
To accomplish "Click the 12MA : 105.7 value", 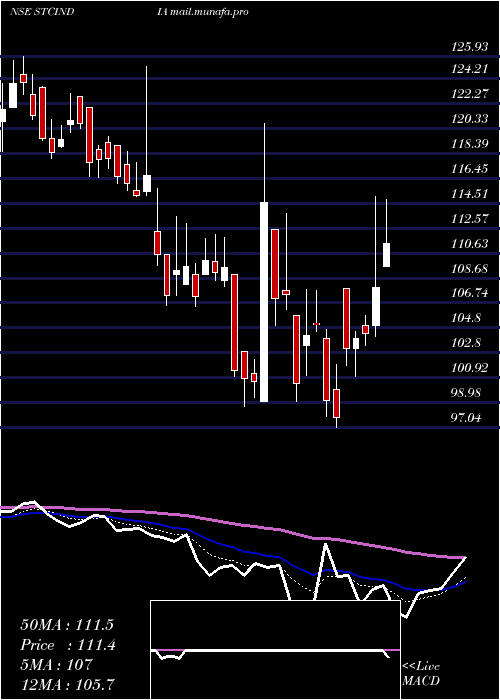I will point(67,684).
